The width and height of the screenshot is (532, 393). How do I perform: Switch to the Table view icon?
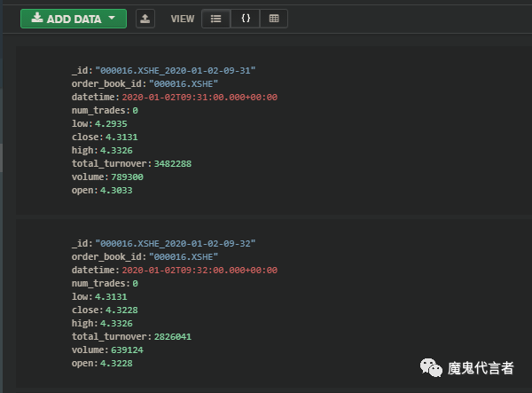[x=273, y=19]
